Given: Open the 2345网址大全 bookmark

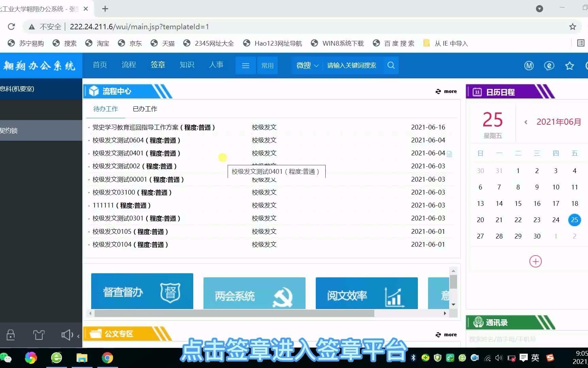Looking at the screenshot, I should [x=209, y=43].
